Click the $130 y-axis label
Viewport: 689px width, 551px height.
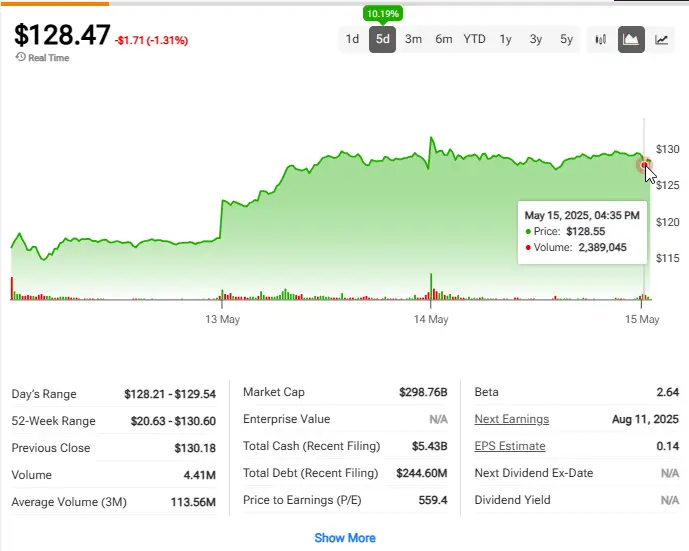(667, 149)
